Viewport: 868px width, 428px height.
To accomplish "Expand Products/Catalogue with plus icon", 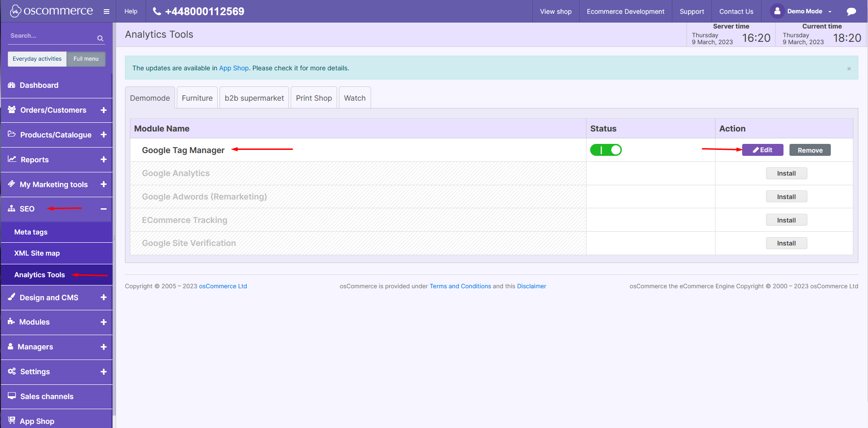I will coord(103,135).
